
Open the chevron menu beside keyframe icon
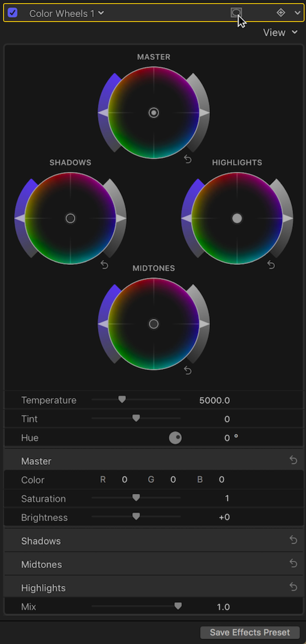(x=297, y=13)
